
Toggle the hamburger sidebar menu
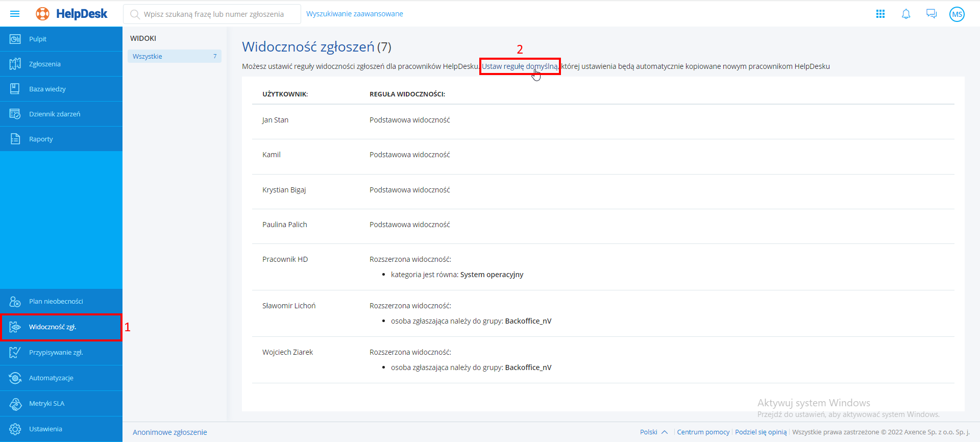pyautogui.click(x=15, y=14)
